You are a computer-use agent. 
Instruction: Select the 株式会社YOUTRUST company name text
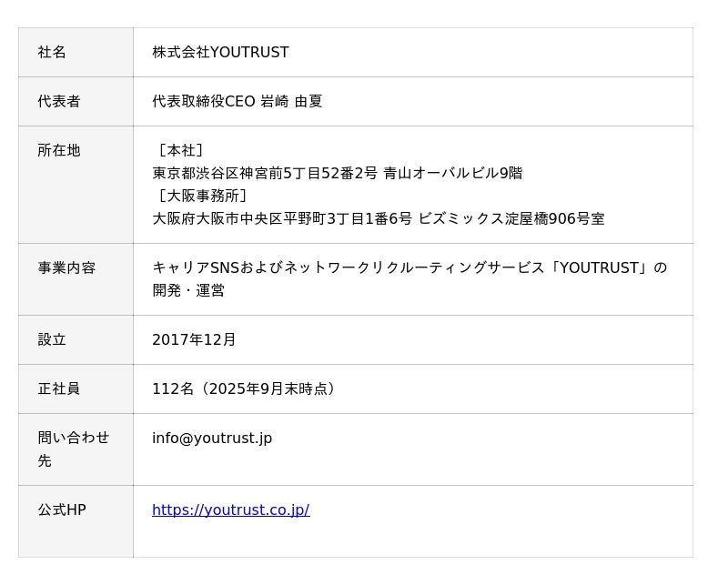click(220, 52)
